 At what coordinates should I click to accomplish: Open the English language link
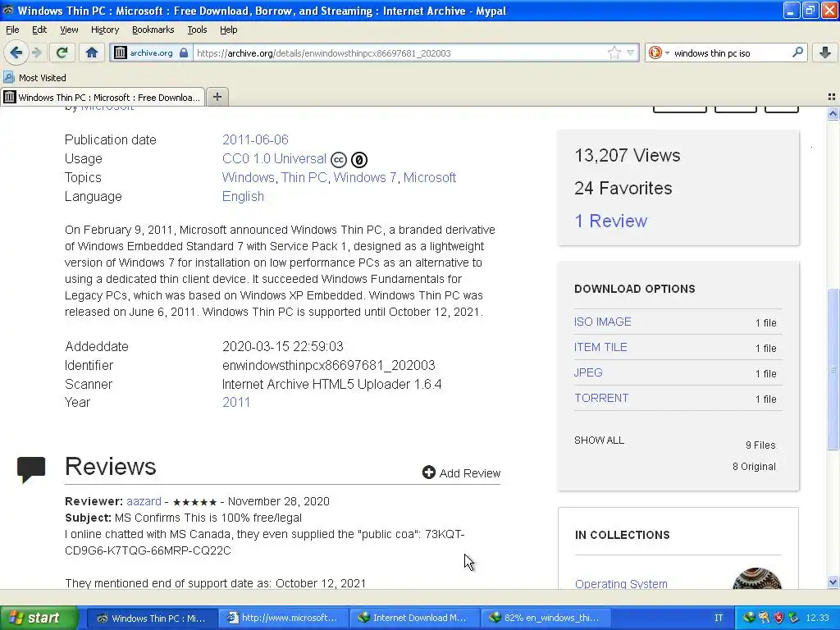243,197
